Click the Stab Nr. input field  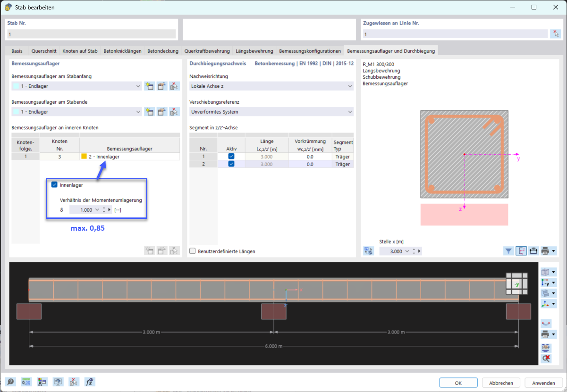92,34
